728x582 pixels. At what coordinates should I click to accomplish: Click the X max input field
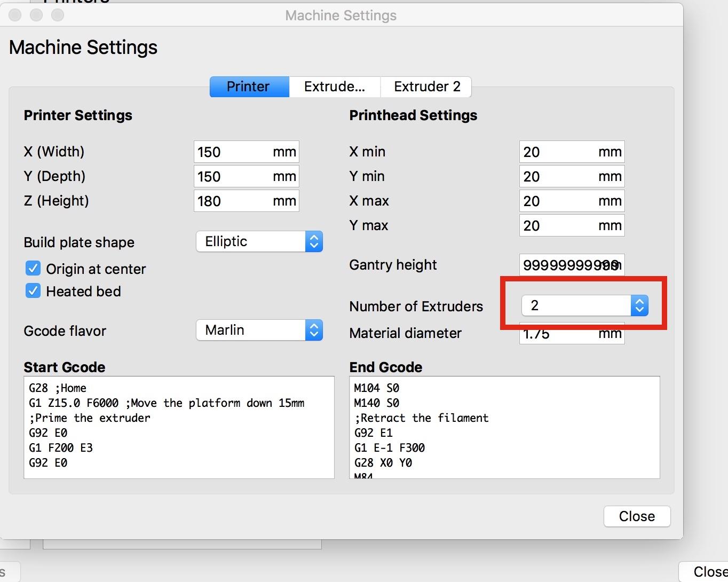572,201
